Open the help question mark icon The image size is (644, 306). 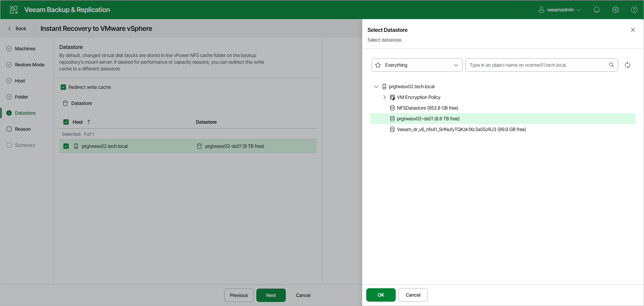click(x=634, y=10)
